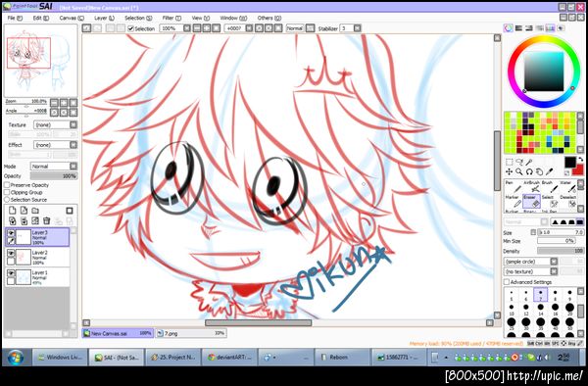588x386 pixels.
Task: Adjust the layer Opacity slider
Action: [54, 175]
